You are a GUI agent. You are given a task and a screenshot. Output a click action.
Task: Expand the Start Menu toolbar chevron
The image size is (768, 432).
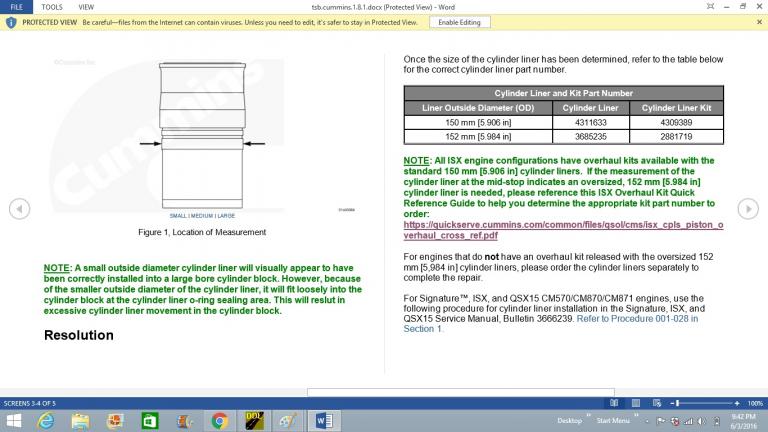(636, 416)
